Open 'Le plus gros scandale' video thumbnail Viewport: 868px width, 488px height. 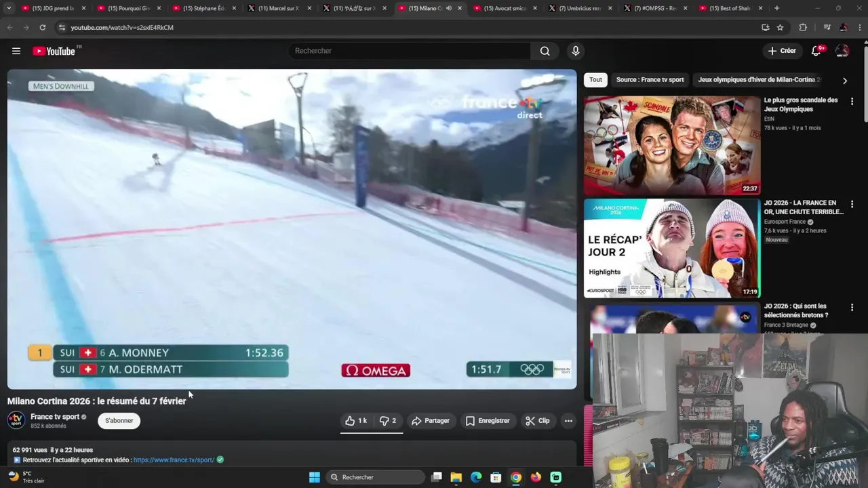(672, 145)
